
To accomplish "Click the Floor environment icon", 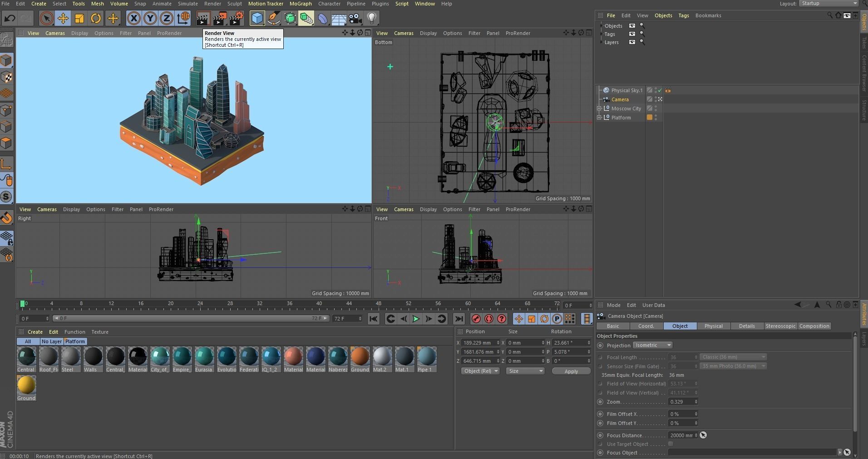I will tap(339, 18).
